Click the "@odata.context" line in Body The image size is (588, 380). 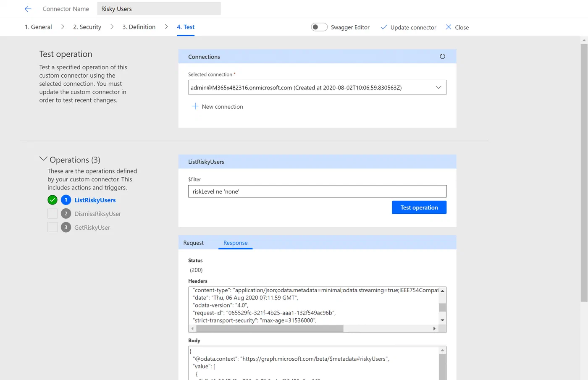point(291,359)
